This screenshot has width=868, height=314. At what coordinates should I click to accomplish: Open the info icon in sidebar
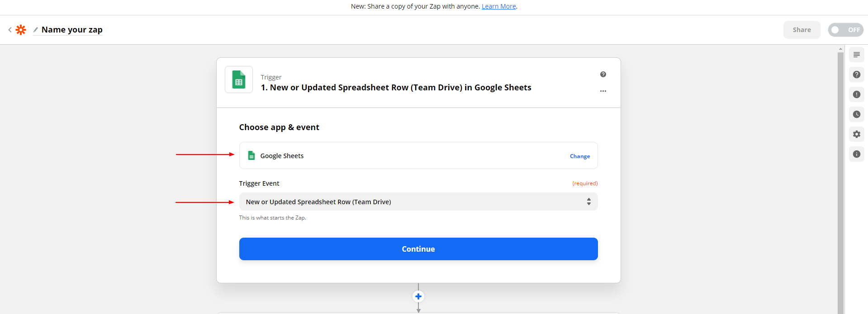pyautogui.click(x=856, y=154)
